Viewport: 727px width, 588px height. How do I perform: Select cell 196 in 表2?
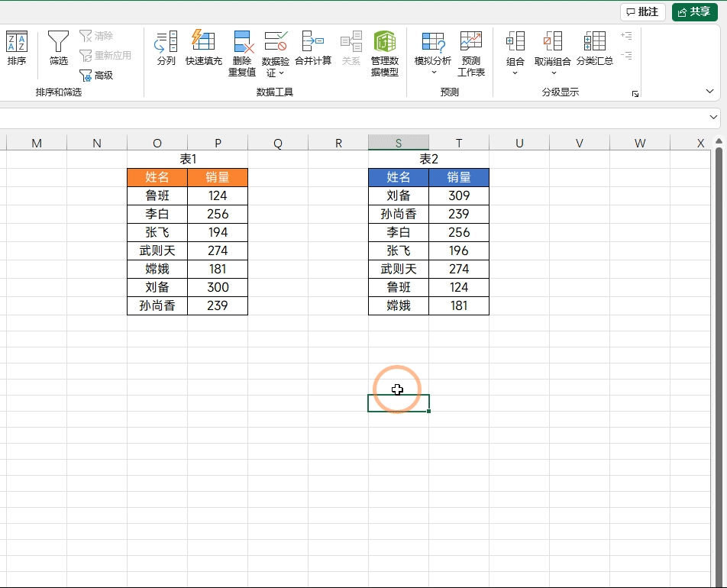tap(459, 251)
